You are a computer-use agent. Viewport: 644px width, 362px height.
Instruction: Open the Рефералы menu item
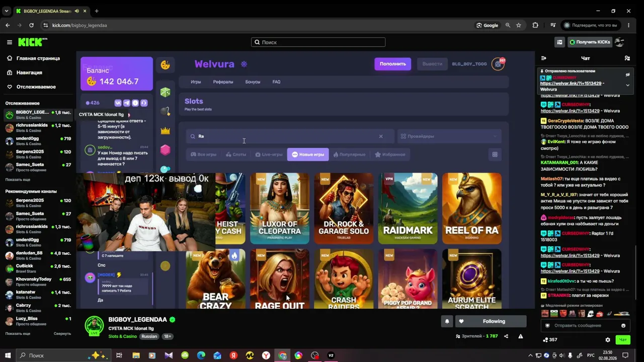pos(223,82)
